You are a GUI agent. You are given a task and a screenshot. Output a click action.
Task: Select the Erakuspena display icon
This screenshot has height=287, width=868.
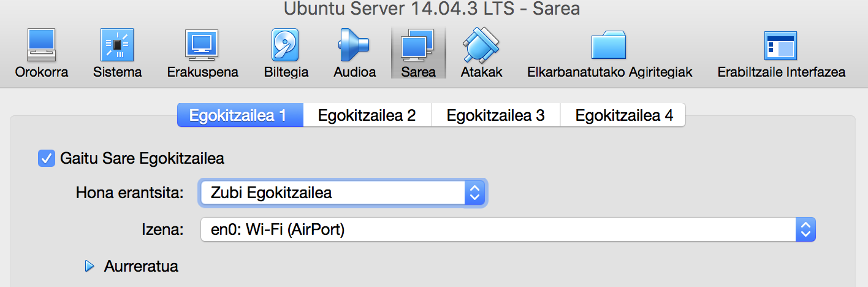coord(202,46)
